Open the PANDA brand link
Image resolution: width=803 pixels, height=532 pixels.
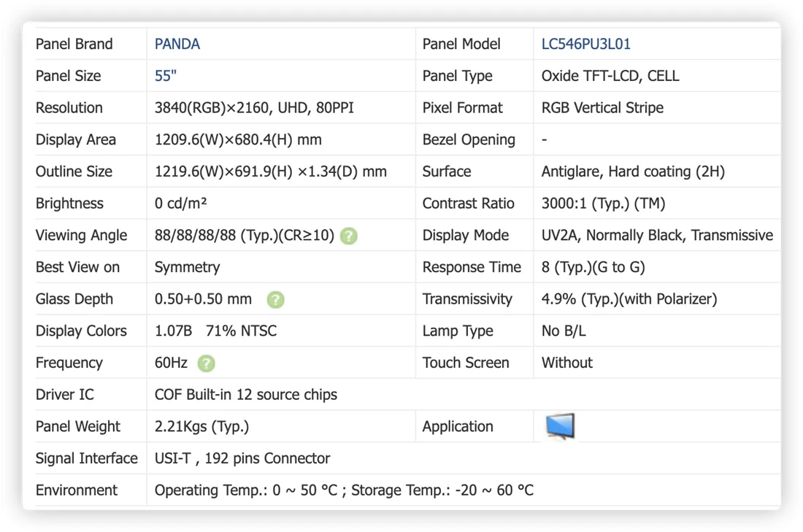[177, 44]
